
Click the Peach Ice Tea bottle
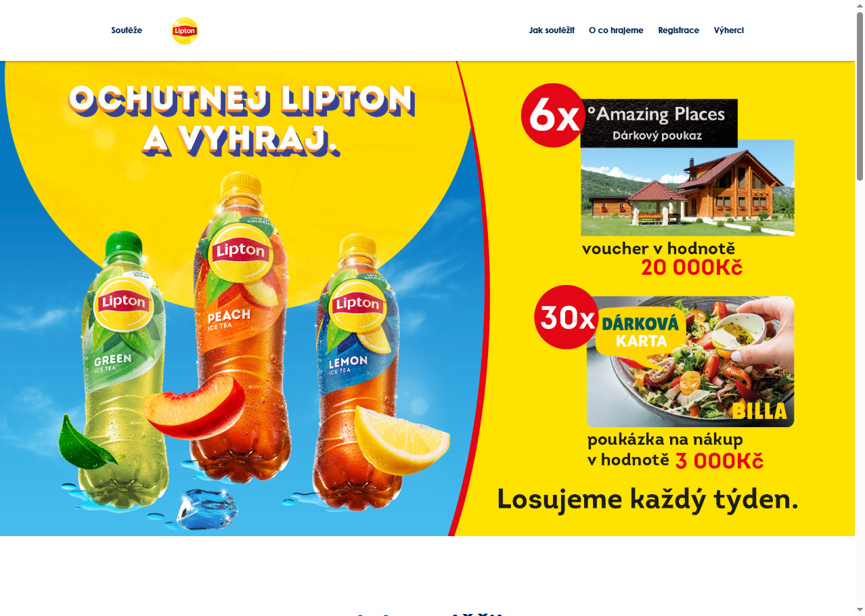pos(240,325)
